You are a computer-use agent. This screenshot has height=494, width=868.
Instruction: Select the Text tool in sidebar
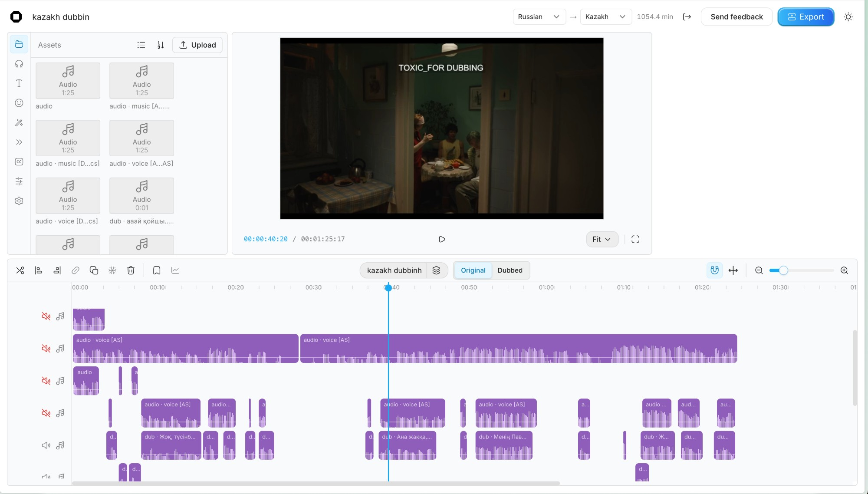[19, 83]
